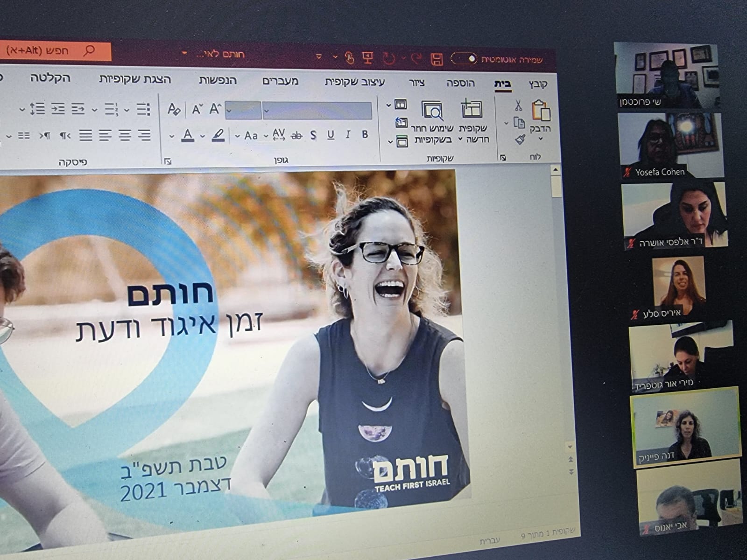Toggle underline formatting
Screen dimensions: 747x560
(x=331, y=135)
